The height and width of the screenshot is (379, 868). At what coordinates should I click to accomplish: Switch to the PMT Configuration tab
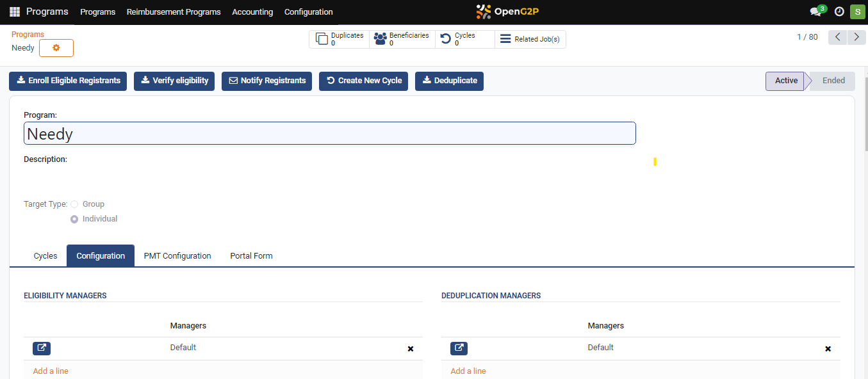[177, 255]
